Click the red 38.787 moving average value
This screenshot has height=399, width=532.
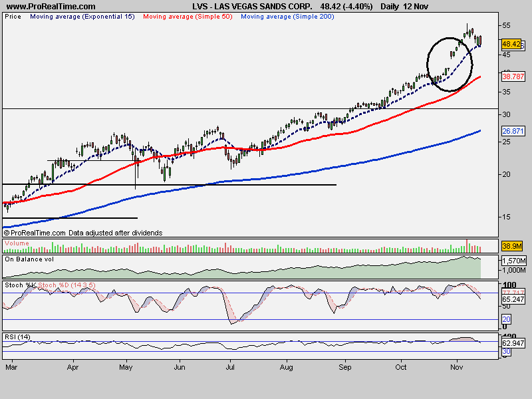point(513,76)
